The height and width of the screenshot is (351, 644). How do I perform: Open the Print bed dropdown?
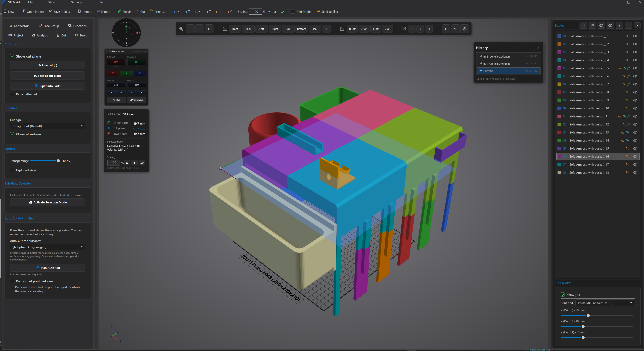click(605, 303)
